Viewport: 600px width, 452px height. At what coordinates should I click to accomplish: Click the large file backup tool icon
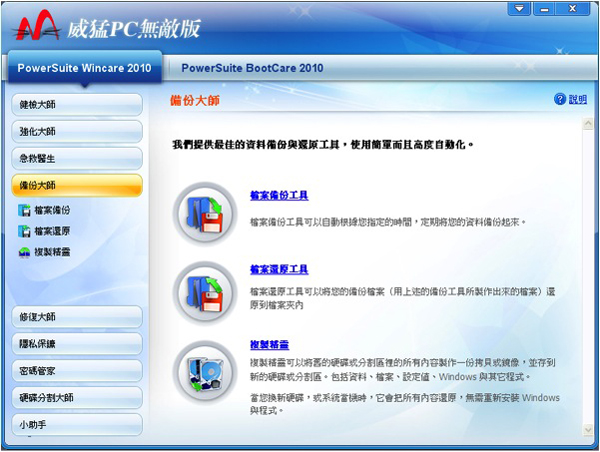[x=205, y=214]
